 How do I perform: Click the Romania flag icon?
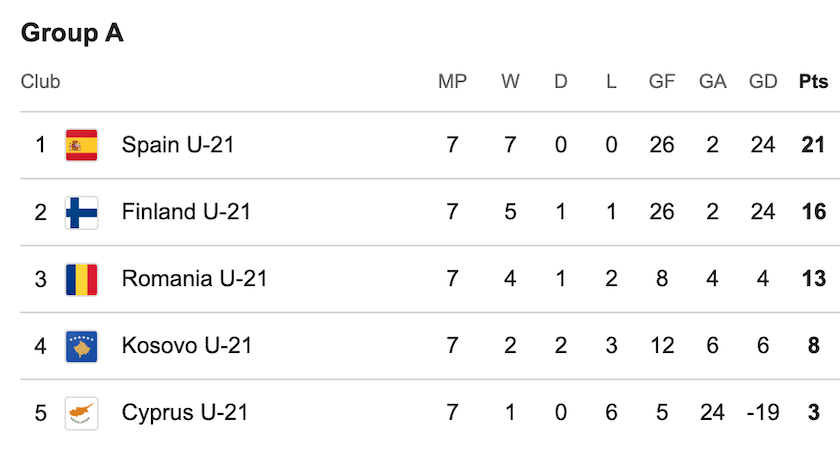coord(81,279)
